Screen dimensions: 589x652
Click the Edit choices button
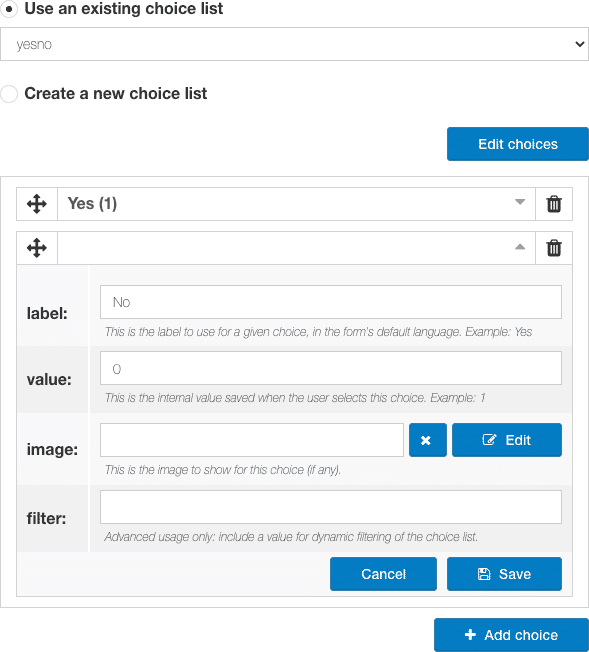(517, 144)
